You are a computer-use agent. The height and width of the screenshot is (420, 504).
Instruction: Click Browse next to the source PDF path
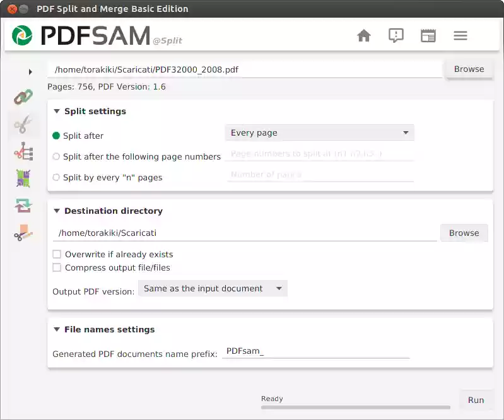click(x=469, y=69)
